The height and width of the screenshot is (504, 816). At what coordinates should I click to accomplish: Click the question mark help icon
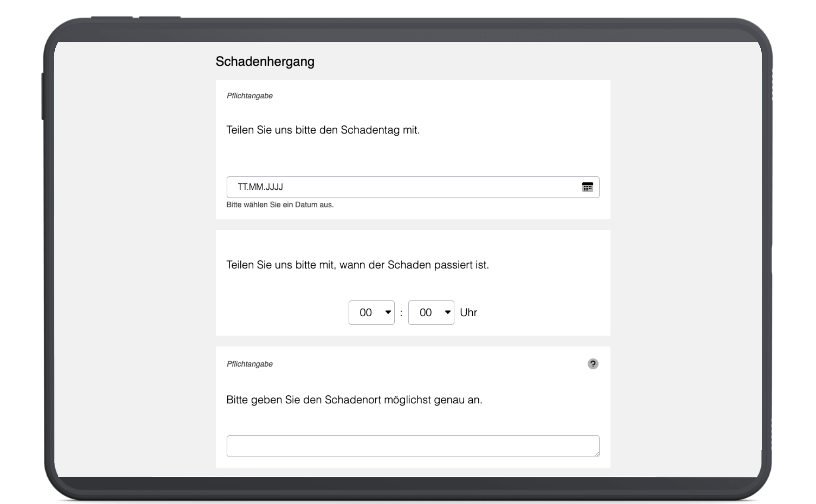[593, 364]
